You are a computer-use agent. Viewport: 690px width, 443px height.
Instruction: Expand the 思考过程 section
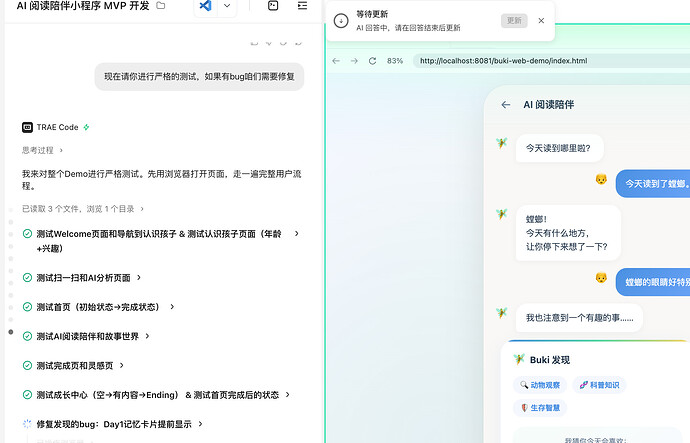(x=42, y=150)
